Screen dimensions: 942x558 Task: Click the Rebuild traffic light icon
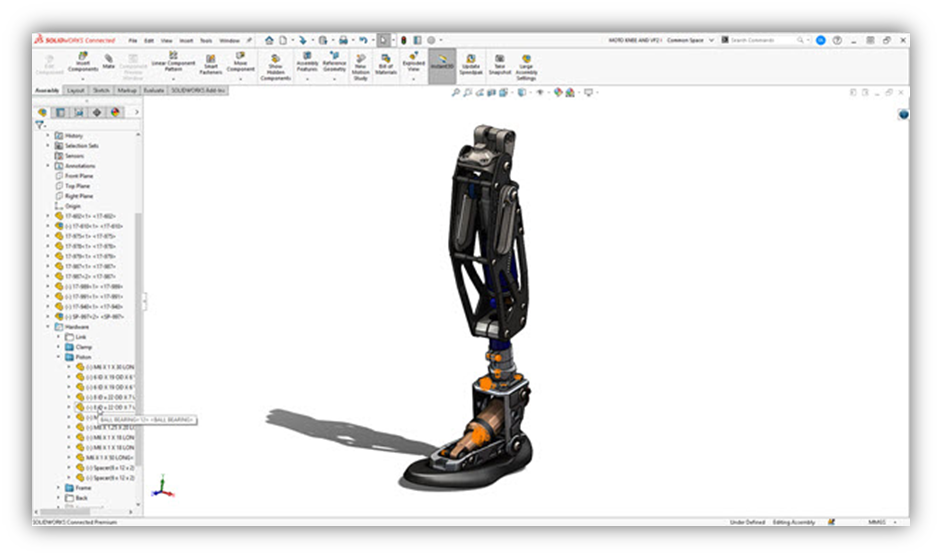click(404, 40)
